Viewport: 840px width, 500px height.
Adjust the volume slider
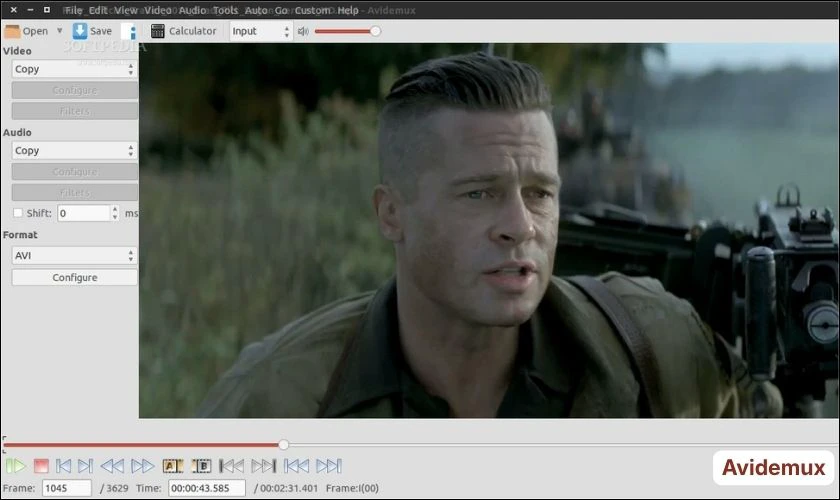coord(347,31)
